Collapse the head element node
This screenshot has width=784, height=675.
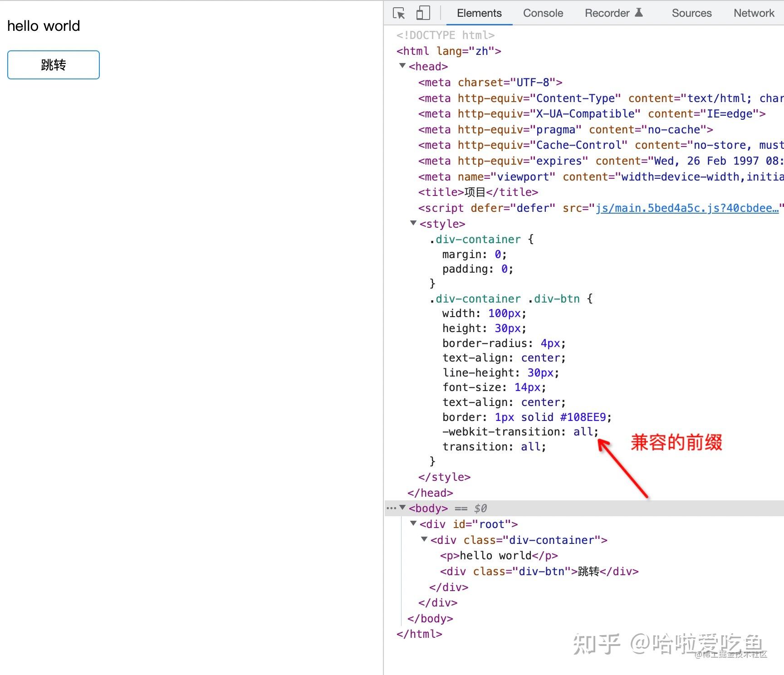pyautogui.click(x=402, y=66)
